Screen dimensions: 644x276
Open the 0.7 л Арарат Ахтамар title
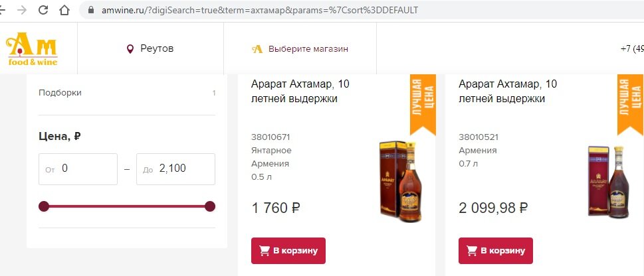tap(508, 92)
